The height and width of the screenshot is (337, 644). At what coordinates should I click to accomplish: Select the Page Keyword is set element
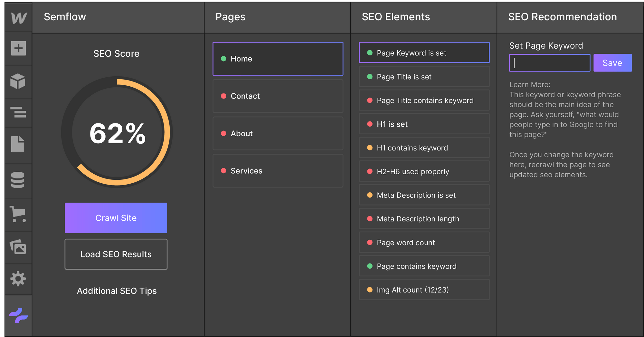(x=424, y=53)
